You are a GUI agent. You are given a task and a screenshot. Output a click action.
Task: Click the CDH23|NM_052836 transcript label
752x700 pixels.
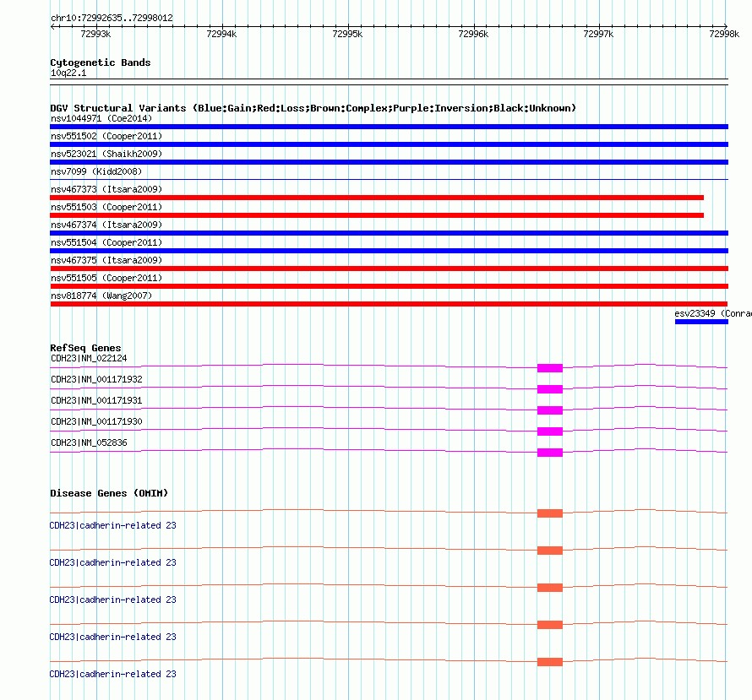click(89, 442)
